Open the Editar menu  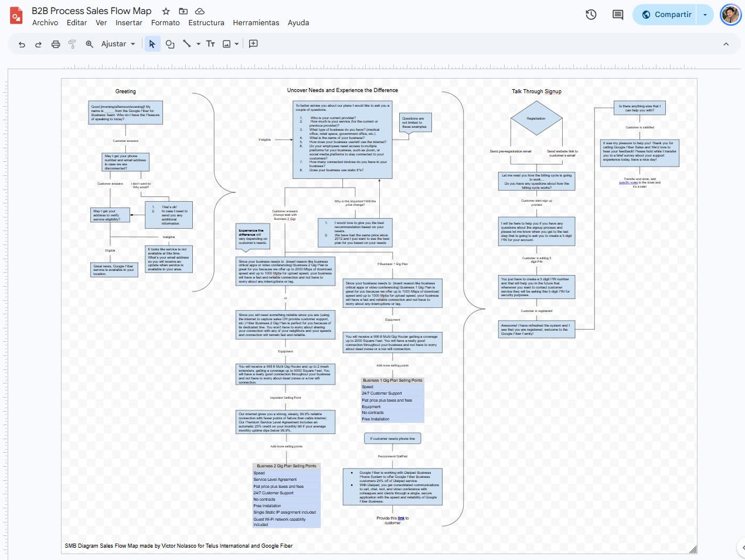(x=77, y=23)
